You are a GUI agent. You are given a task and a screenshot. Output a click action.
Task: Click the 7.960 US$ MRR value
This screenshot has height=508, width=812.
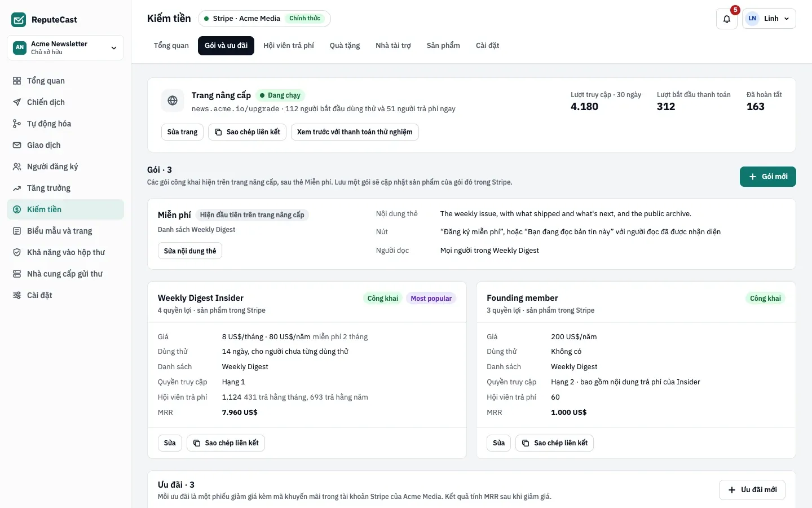coord(240,413)
